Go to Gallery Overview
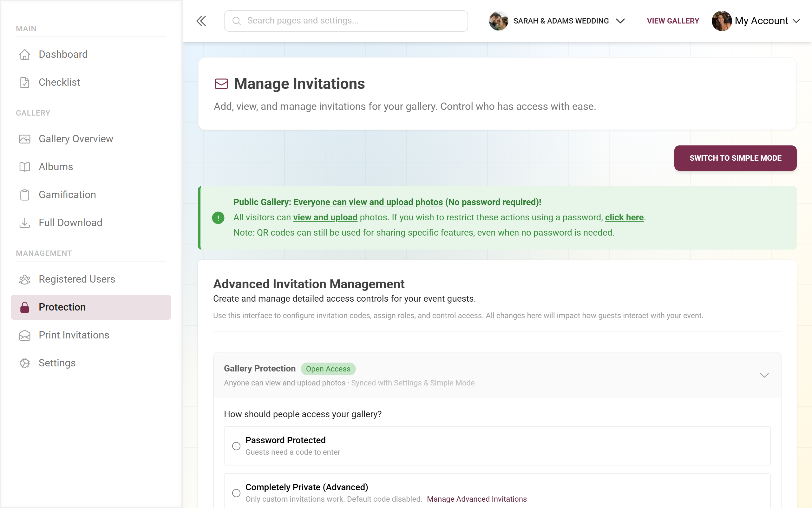This screenshot has height=508, width=812. coord(91,139)
